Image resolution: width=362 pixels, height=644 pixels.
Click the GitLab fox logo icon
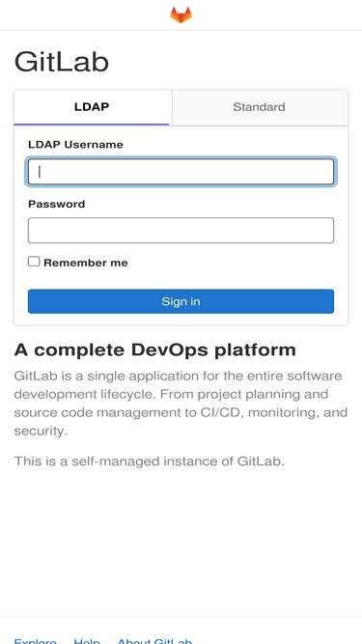(181, 14)
